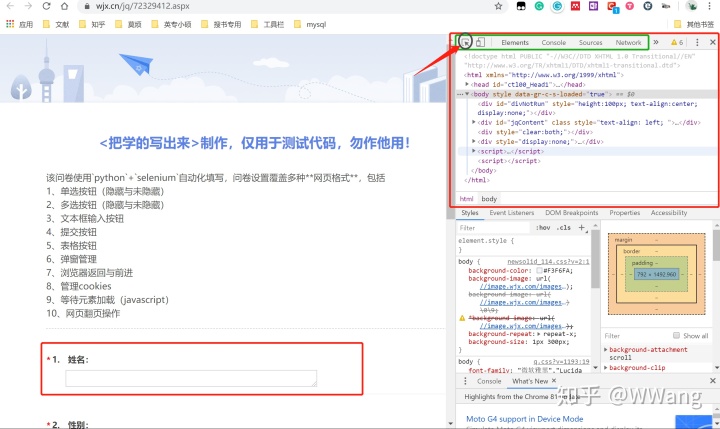Expand the background-repeat shorthand value

[x=539, y=334]
